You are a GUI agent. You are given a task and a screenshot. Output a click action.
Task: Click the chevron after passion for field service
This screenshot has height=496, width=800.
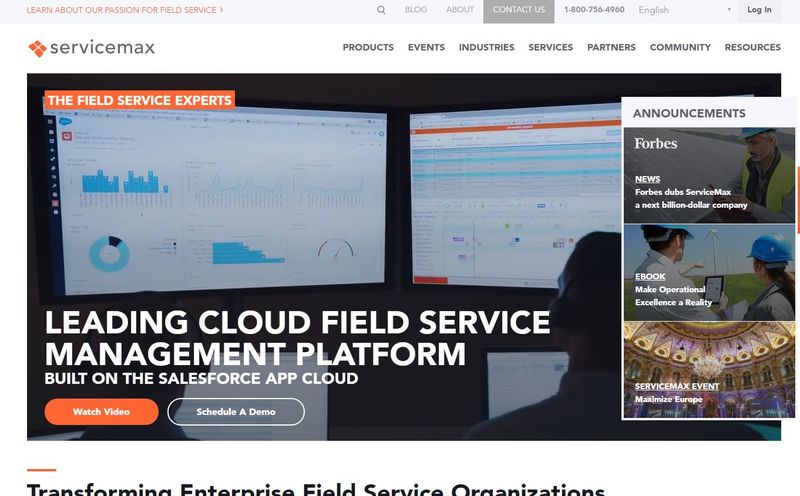click(221, 9)
